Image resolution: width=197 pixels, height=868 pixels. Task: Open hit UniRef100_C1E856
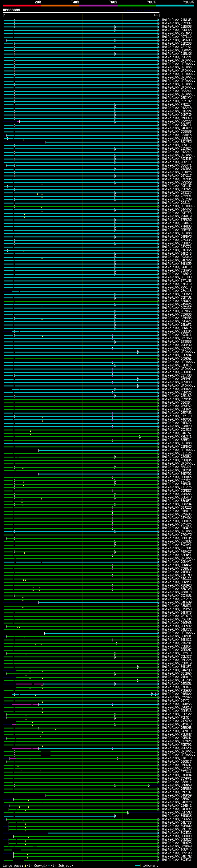point(177,26)
